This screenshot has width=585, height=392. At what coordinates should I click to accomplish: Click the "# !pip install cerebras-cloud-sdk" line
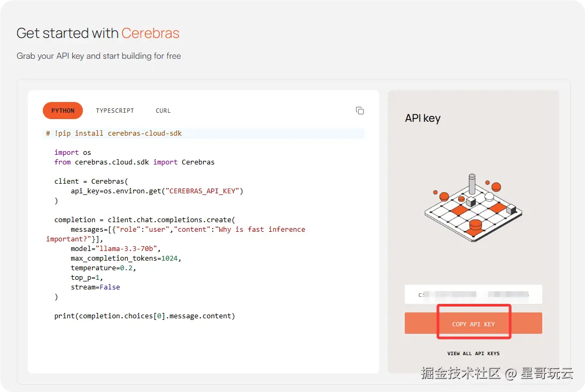114,133
